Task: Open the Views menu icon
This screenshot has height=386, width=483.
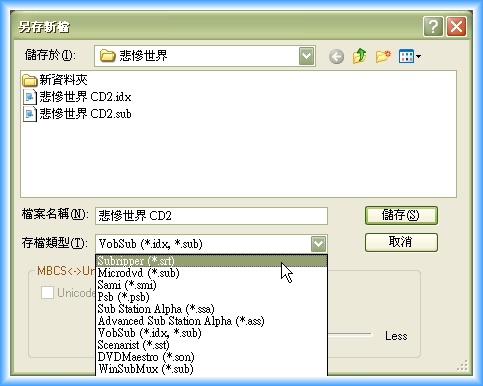Action: tap(409, 56)
